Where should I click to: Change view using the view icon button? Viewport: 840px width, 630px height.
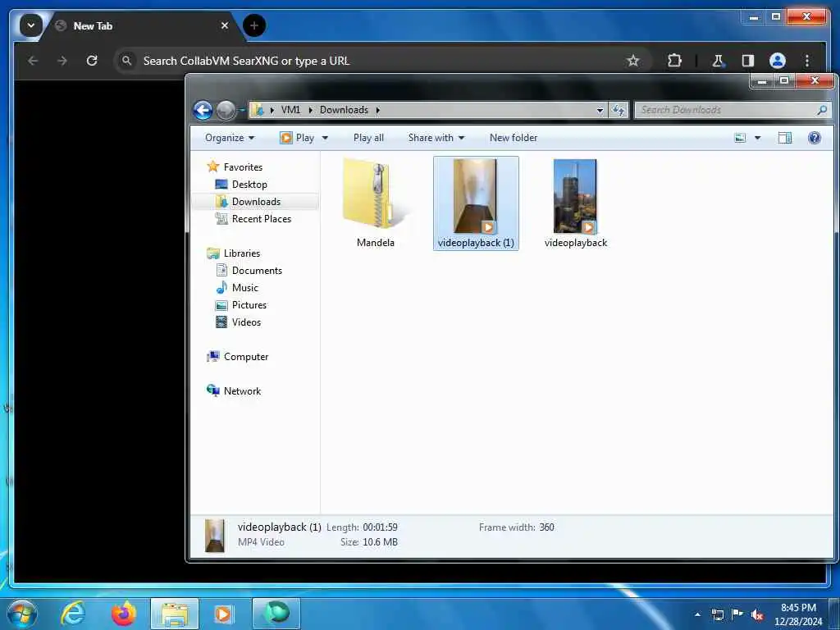(740, 138)
